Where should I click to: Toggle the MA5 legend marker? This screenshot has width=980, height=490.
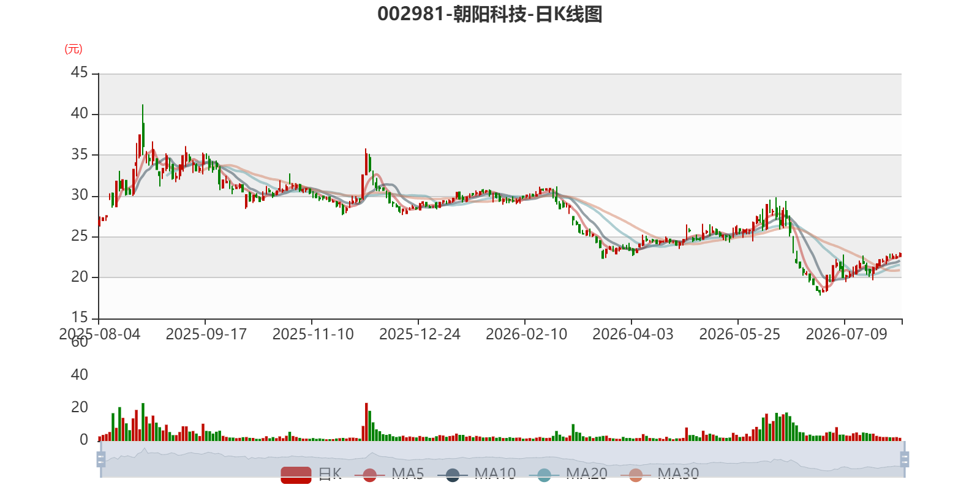pos(369,475)
